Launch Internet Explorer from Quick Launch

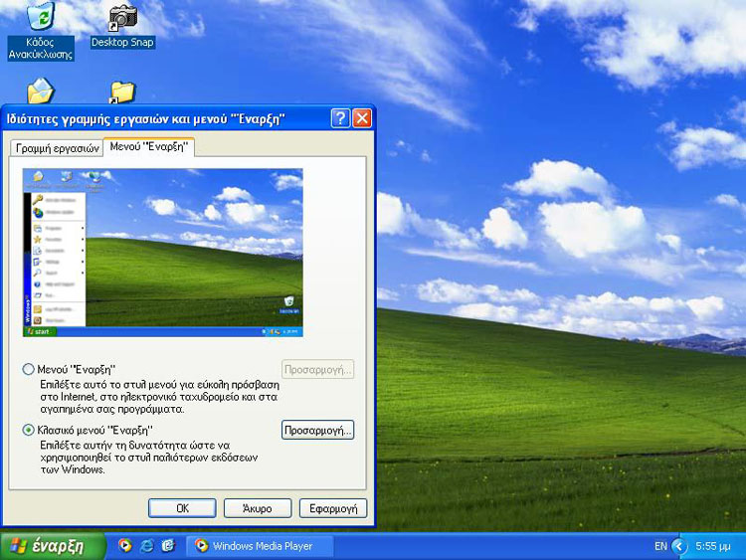(x=147, y=545)
